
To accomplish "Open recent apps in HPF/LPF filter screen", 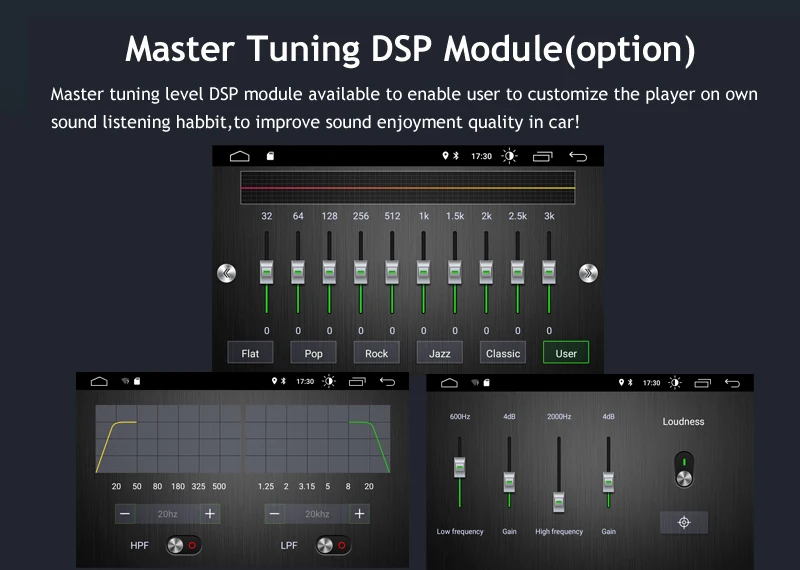I will [x=357, y=381].
